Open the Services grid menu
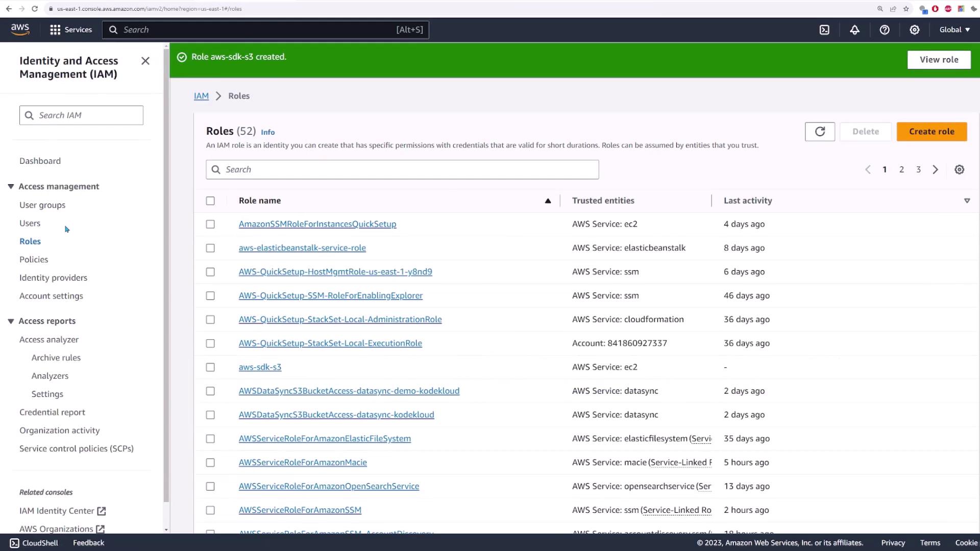Image resolution: width=980 pixels, height=551 pixels. 70,30
